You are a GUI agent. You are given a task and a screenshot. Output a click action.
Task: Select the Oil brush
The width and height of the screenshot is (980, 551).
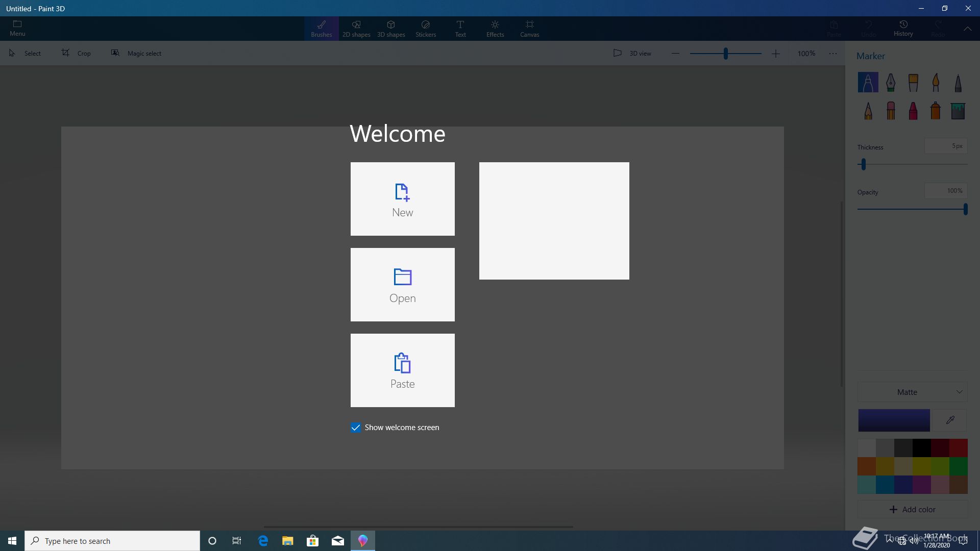(913, 82)
